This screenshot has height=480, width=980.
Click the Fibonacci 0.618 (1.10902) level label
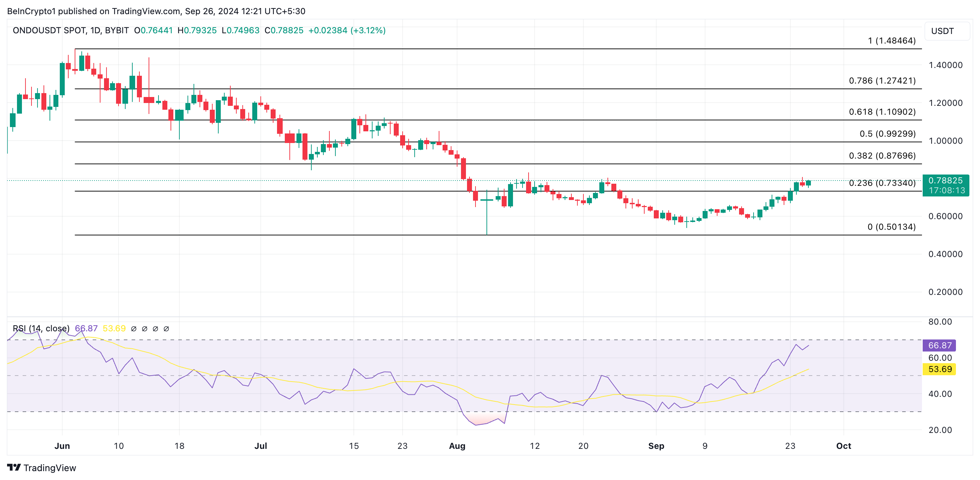point(882,112)
